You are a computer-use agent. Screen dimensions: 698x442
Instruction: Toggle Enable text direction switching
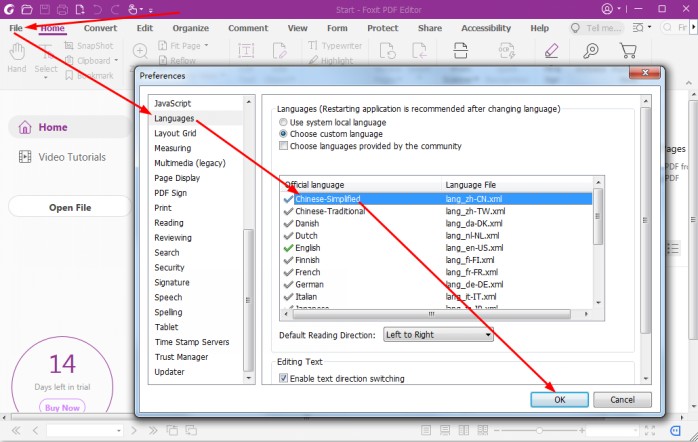[341, 378]
